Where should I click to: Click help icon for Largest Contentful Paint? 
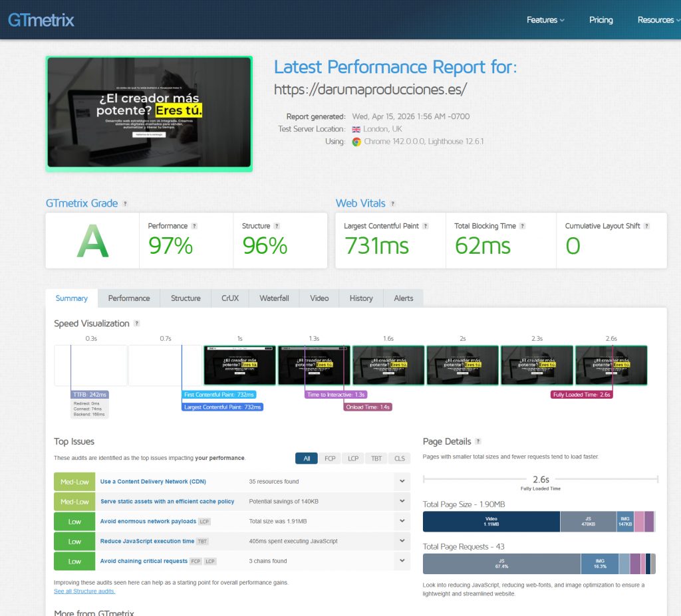[426, 226]
